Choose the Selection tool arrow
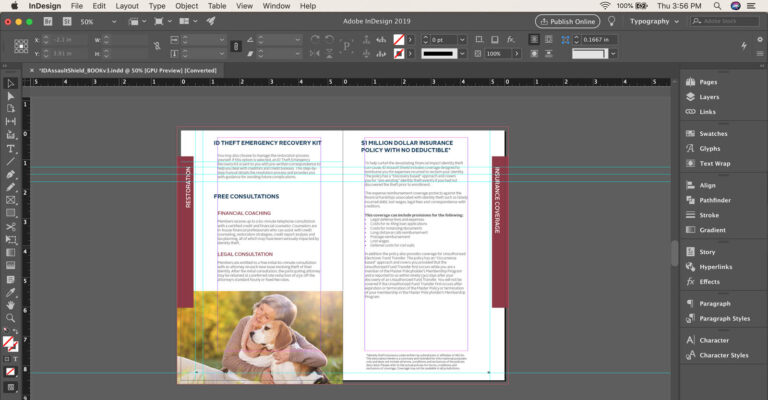 click(10, 83)
